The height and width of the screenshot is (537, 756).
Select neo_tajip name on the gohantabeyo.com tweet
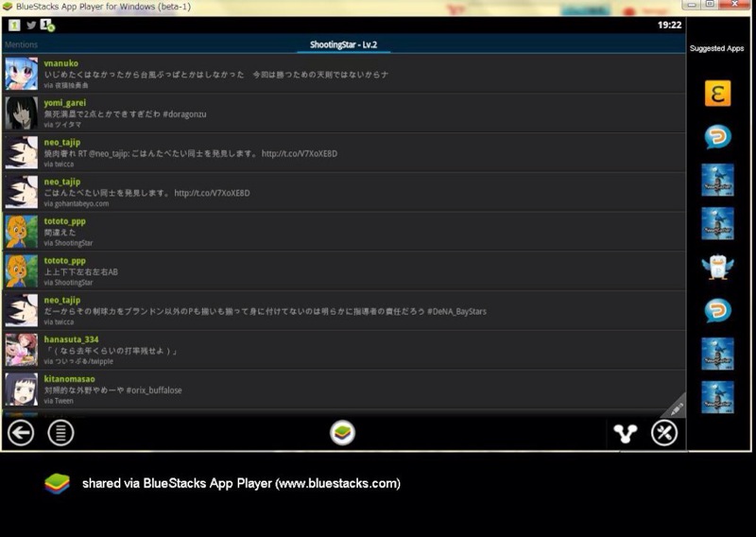[x=62, y=182]
